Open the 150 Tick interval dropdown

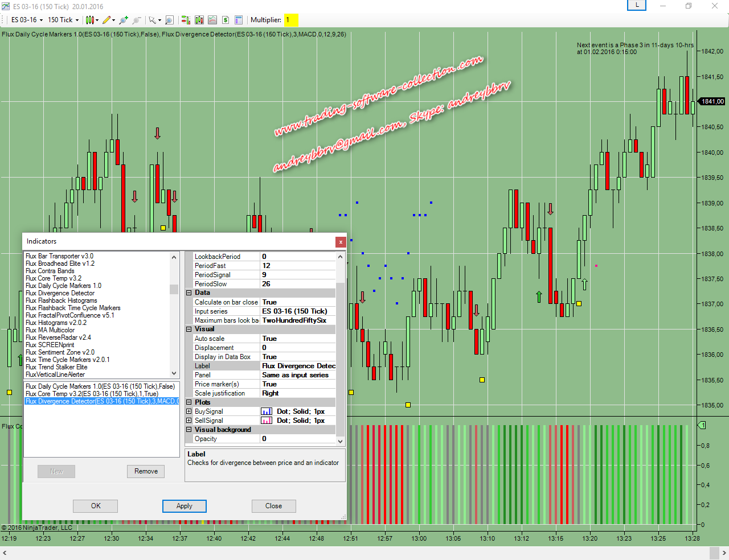tap(63, 20)
